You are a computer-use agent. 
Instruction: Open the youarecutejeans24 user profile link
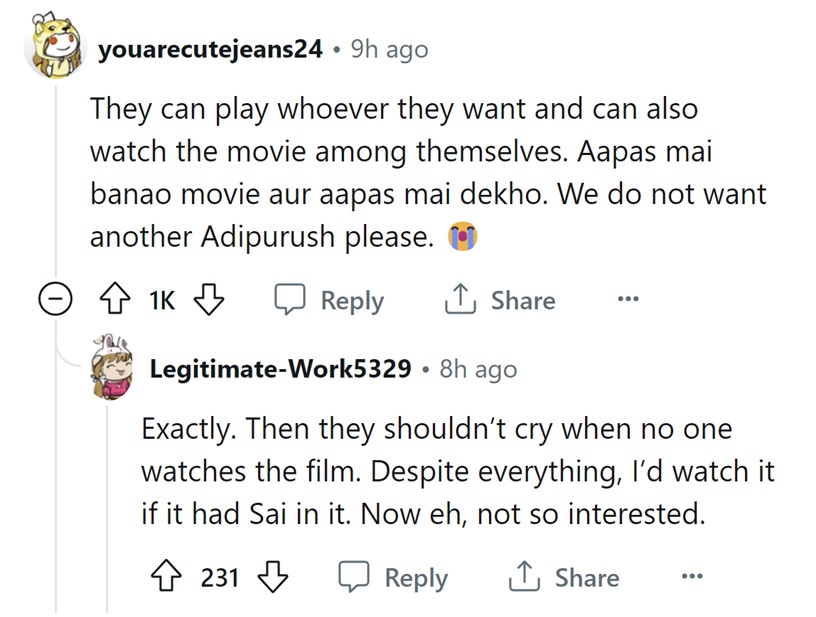(x=210, y=49)
